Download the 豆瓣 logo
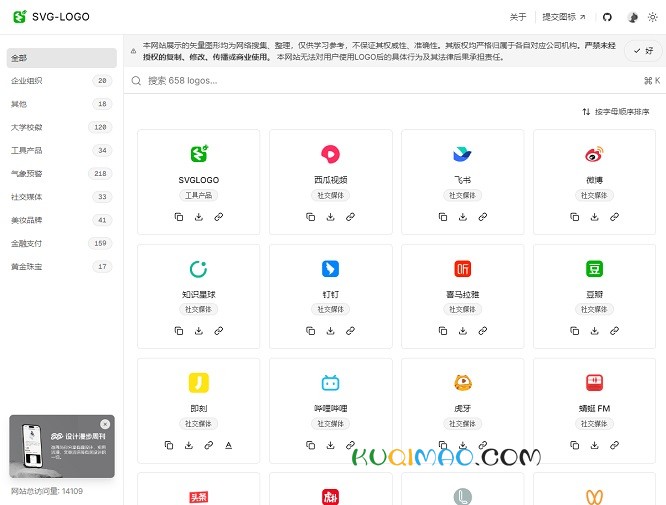666x505 pixels. (x=594, y=331)
